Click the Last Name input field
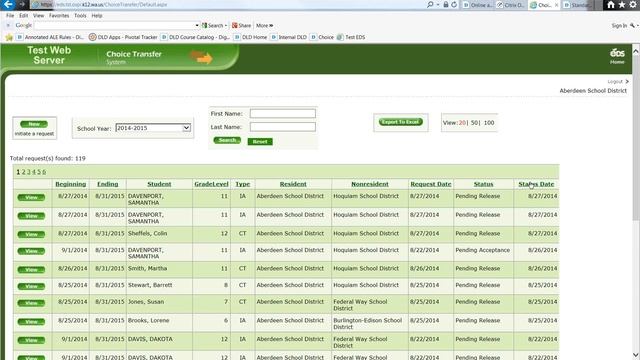The image size is (640, 360). pos(282,127)
